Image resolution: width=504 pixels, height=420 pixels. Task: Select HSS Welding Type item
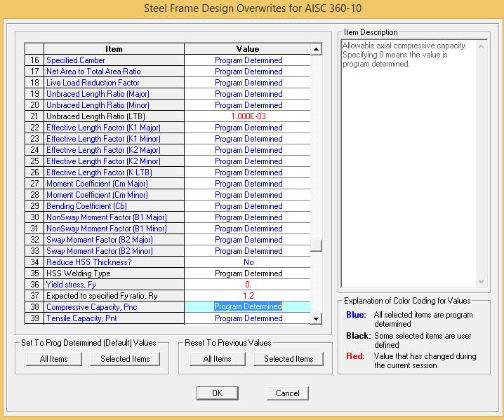114,273
